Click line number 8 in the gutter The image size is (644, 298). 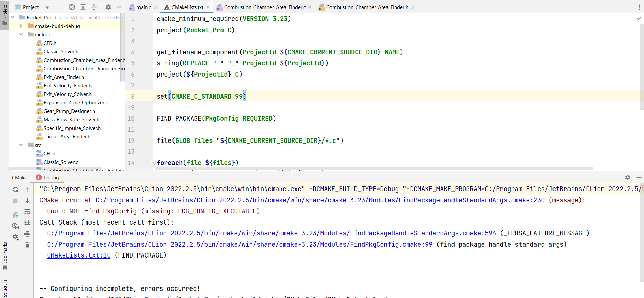133,96
